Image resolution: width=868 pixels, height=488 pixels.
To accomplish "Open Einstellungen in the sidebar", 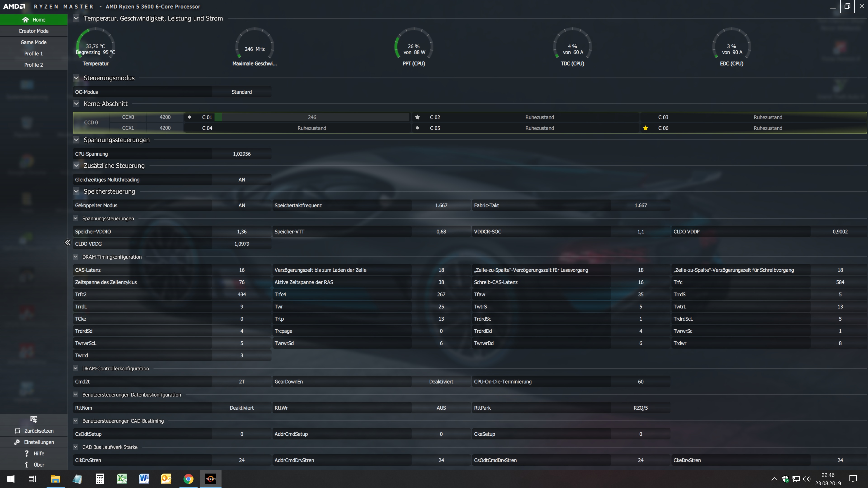I will (33, 442).
